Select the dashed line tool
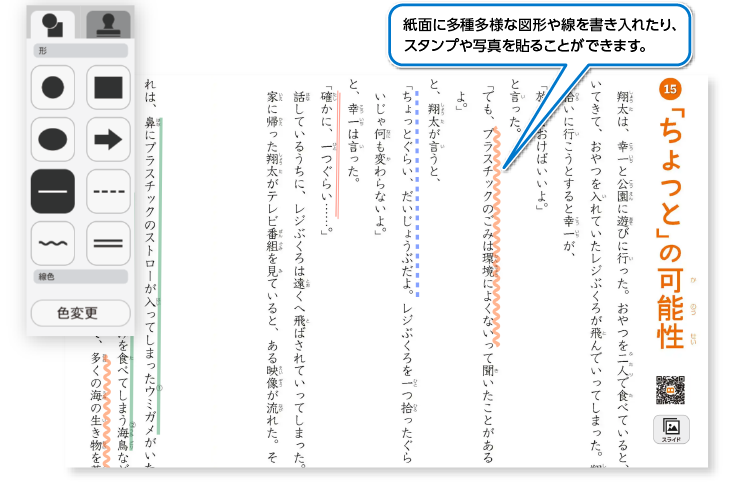This screenshot has width=754, height=501. [108, 191]
